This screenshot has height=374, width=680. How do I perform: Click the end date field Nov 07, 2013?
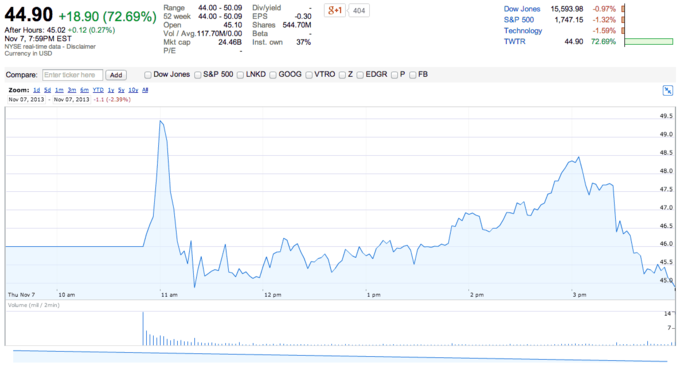pyautogui.click(x=72, y=99)
